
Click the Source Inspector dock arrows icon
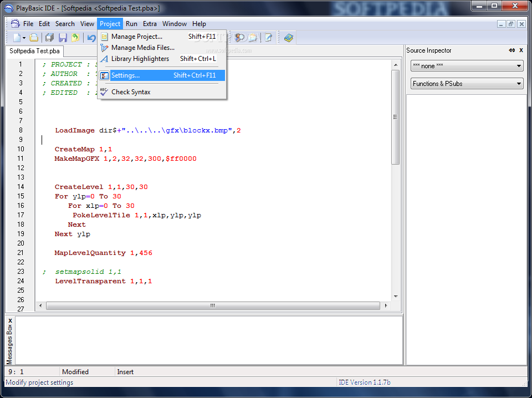511,50
